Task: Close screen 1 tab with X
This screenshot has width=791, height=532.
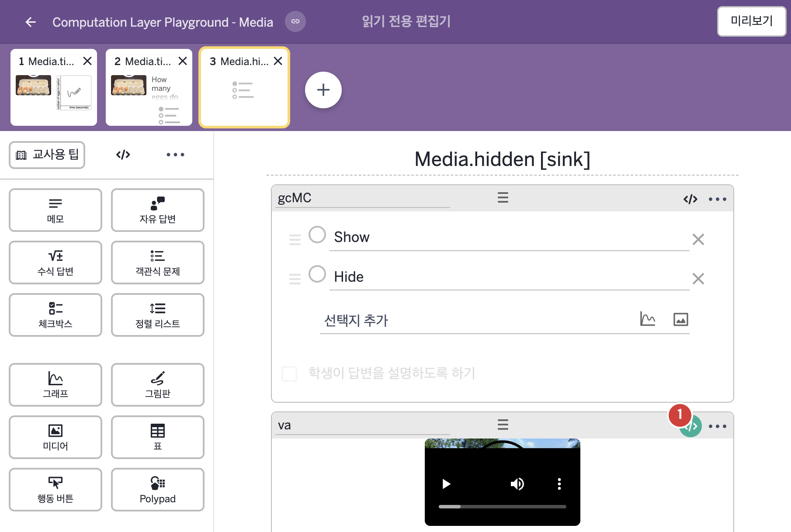Action: click(x=87, y=61)
